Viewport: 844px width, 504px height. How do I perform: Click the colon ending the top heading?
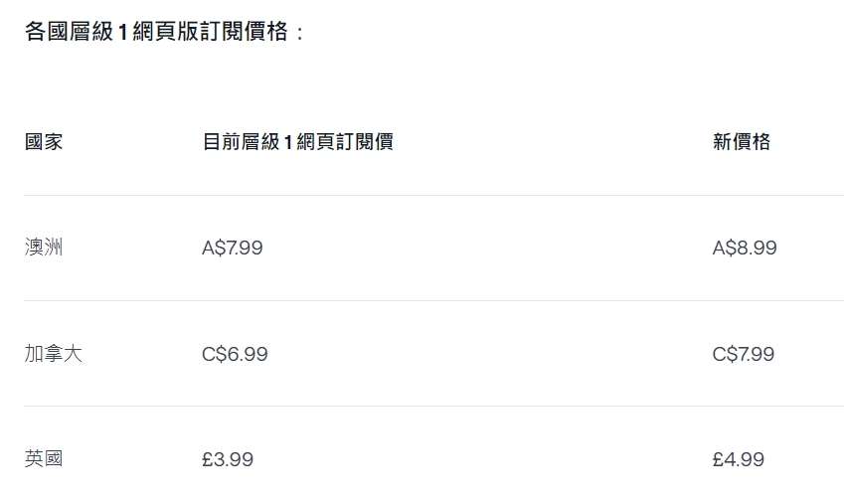[x=299, y=32]
